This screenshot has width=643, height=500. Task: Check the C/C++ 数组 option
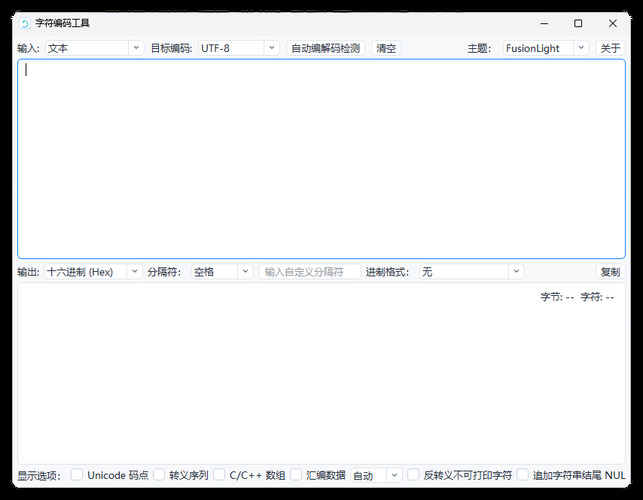tap(219, 475)
